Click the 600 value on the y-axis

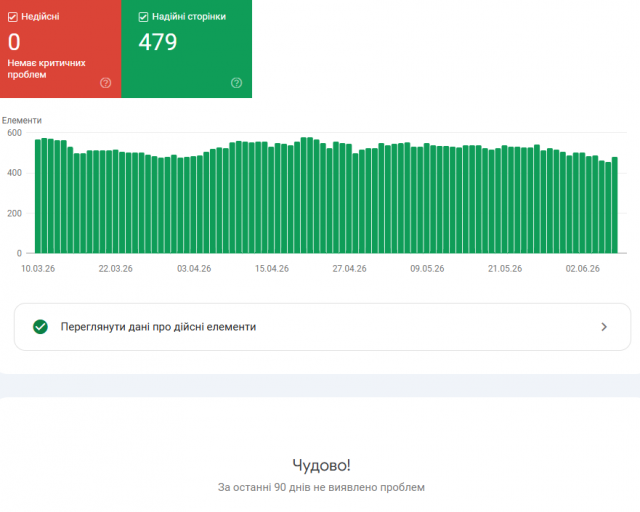(x=14, y=133)
